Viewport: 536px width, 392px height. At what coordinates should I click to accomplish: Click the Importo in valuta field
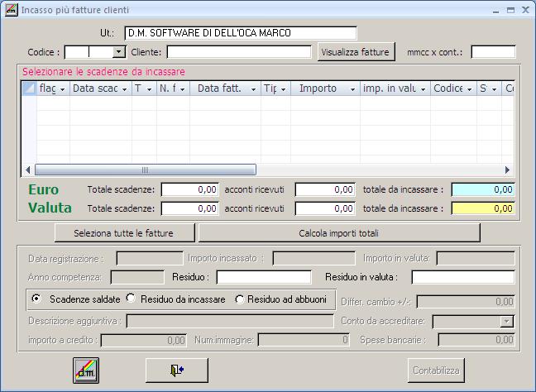[x=476, y=258]
